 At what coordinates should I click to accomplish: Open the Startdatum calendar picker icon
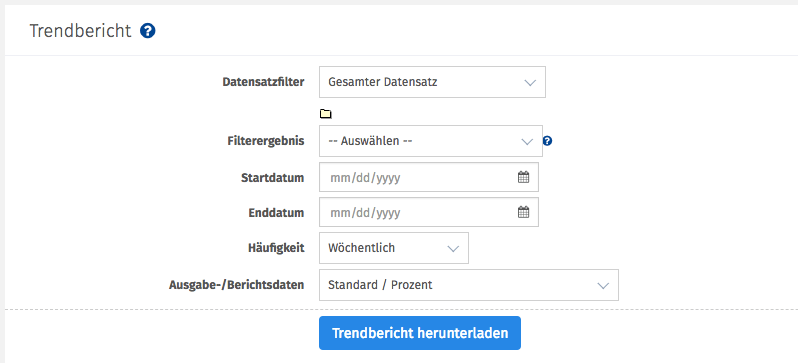click(x=523, y=177)
